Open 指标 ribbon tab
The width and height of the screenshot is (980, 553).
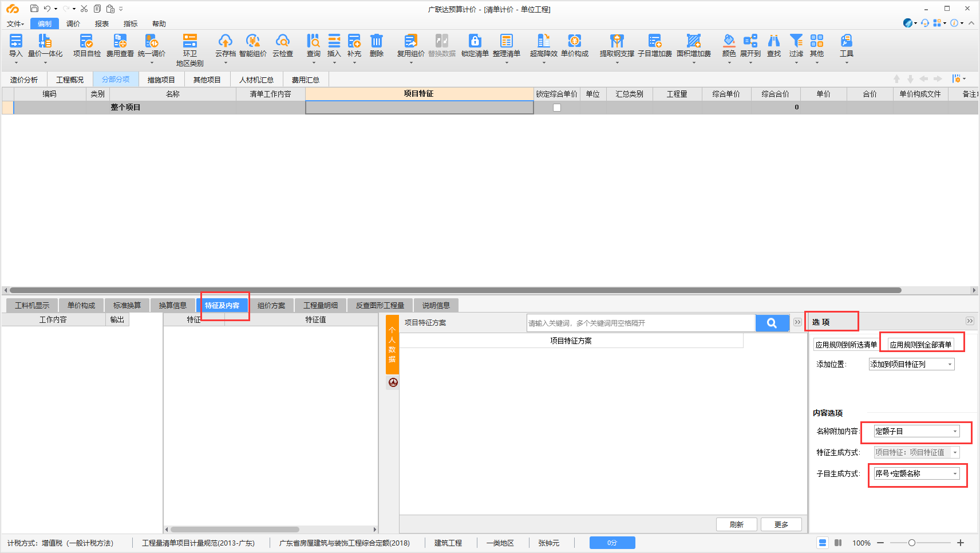tap(131, 23)
